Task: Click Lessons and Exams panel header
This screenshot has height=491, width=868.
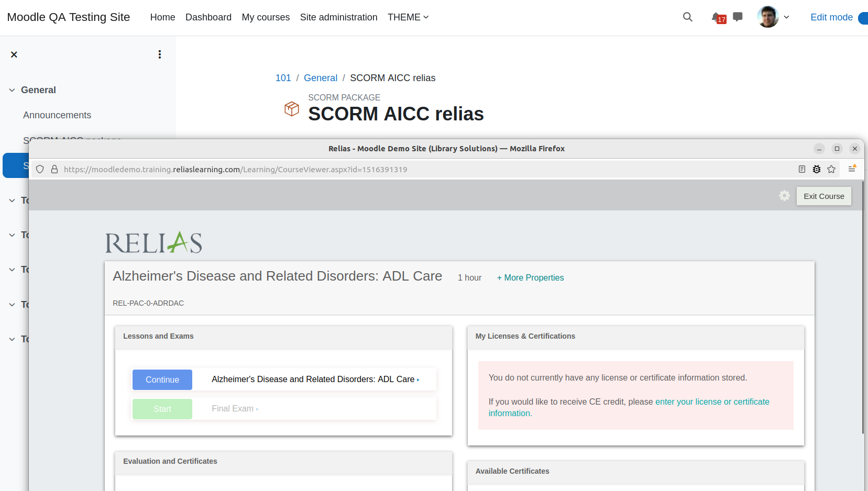Action: coord(283,337)
